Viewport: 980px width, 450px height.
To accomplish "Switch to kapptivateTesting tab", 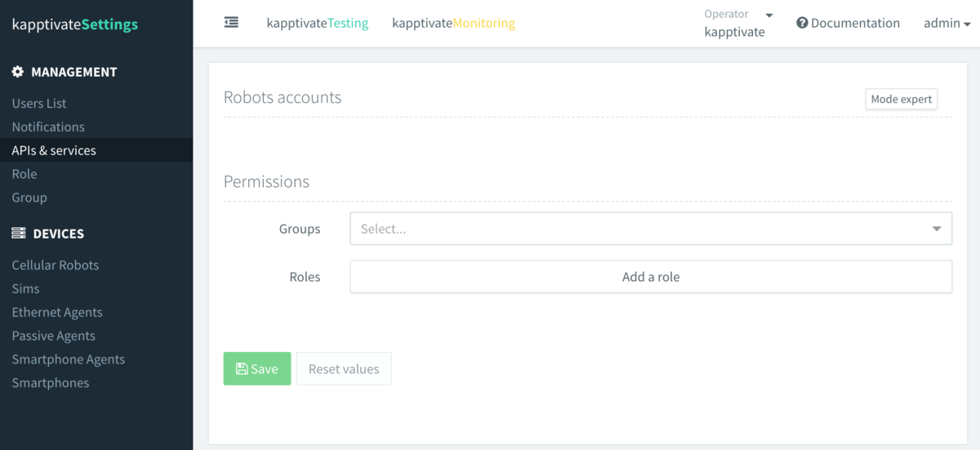I will click(317, 23).
